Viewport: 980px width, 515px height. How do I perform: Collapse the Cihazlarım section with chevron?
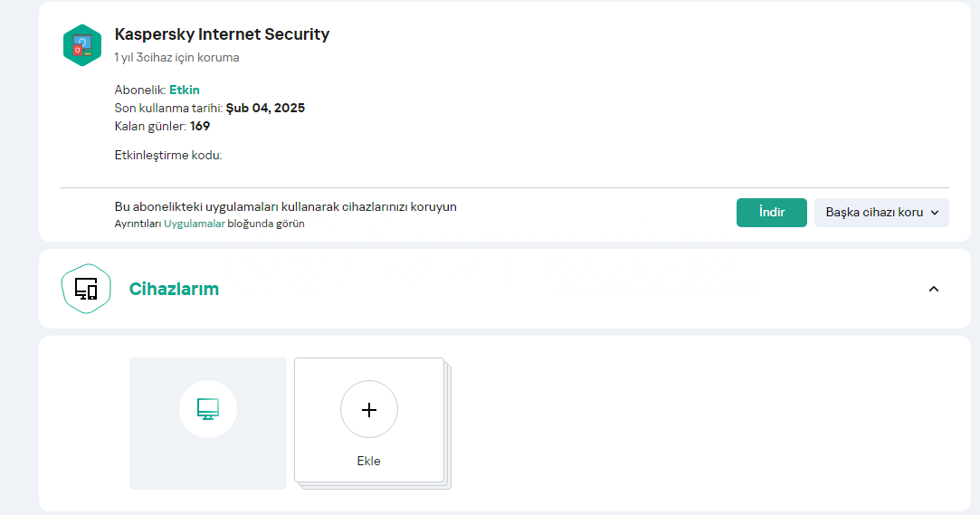934,289
